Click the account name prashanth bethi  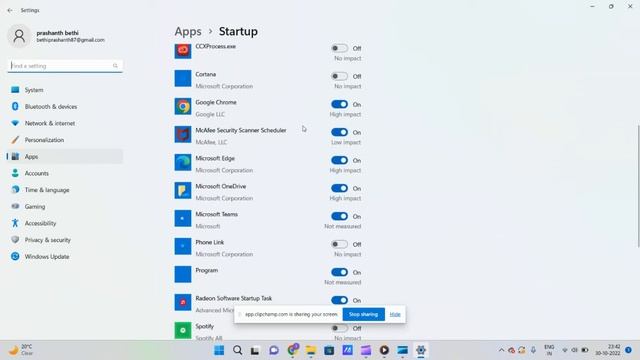point(58,33)
